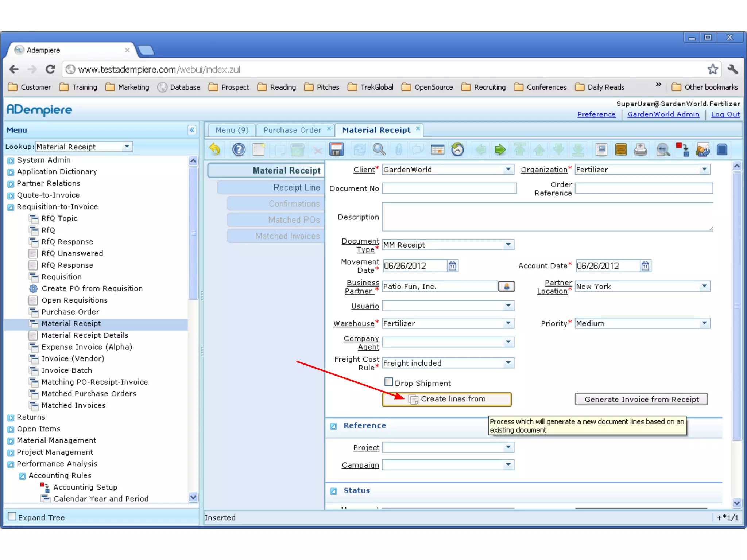Click the green forward arrow icon
Image resolution: width=747 pixels, height=560 pixels.
[x=500, y=149]
